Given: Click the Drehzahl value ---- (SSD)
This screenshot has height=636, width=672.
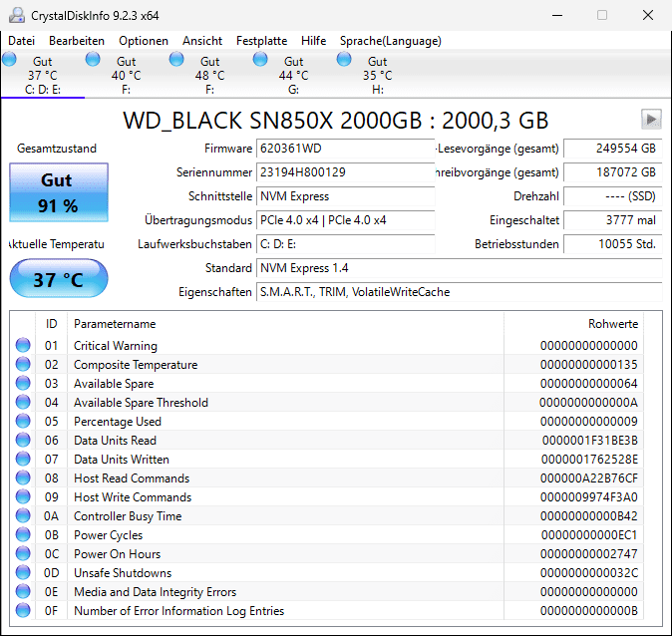Looking at the screenshot, I should 613,196.
